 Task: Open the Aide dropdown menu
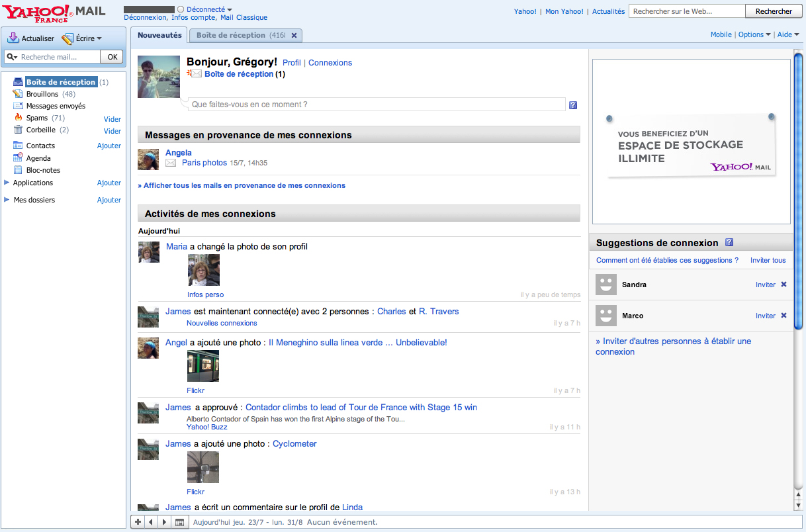click(x=788, y=34)
